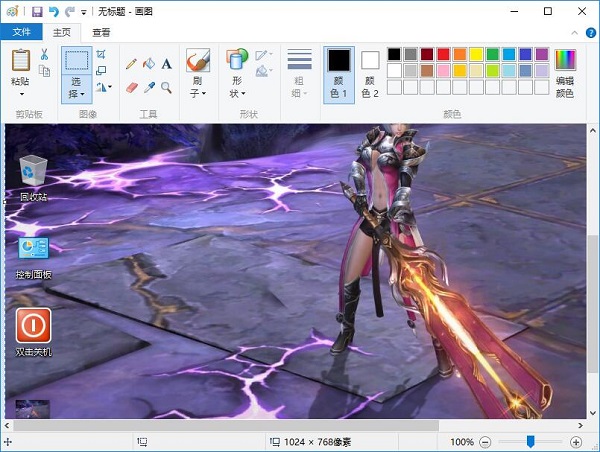The image size is (600, 452).
Task: Click the Save icon in title bar
Action: 37,11
